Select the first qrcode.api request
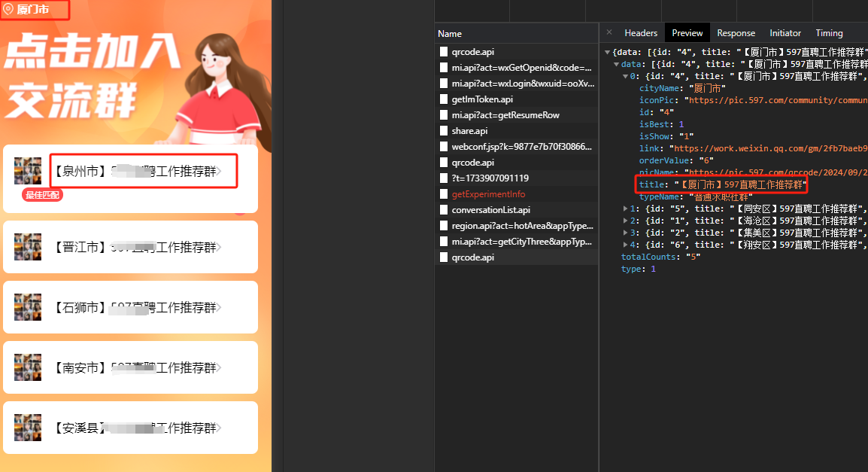 tap(516, 51)
